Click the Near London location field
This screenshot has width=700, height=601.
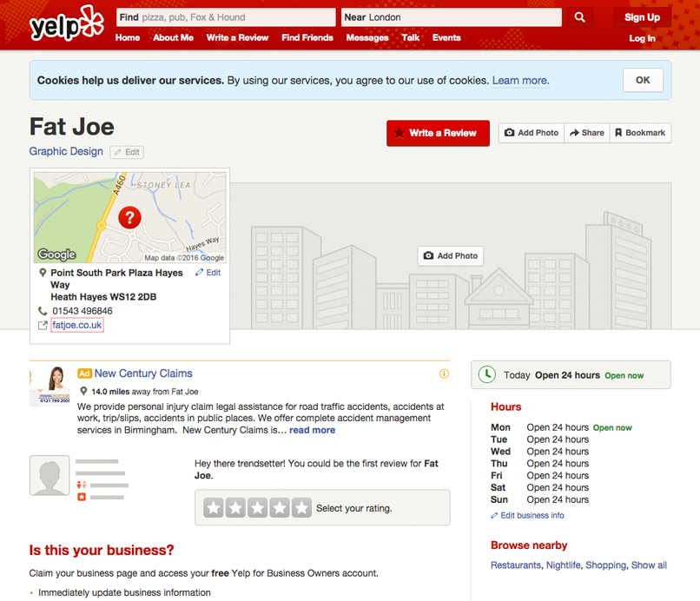pos(452,17)
